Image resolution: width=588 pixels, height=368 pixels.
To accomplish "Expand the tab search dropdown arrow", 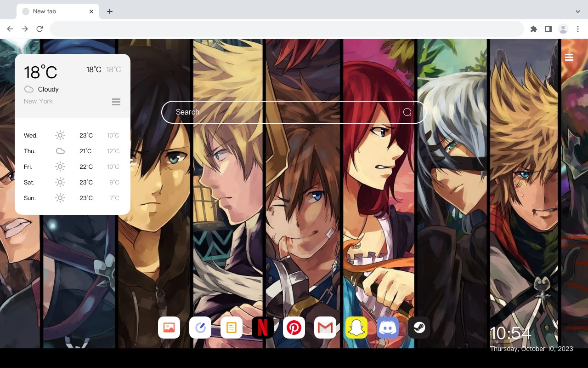I will 578,11.
